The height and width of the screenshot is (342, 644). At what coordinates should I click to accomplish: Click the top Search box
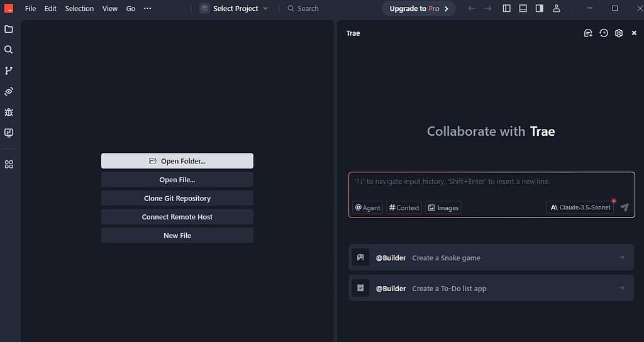point(303,8)
